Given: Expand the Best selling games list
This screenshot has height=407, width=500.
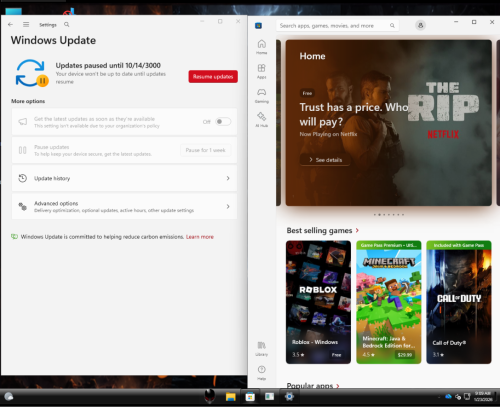Looking at the screenshot, I should click(x=357, y=230).
